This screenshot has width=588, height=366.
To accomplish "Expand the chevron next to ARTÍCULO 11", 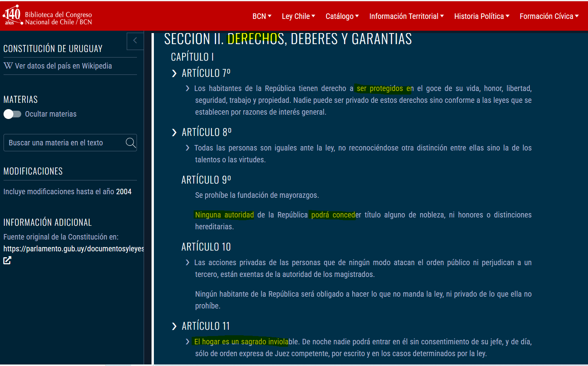I will (174, 326).
